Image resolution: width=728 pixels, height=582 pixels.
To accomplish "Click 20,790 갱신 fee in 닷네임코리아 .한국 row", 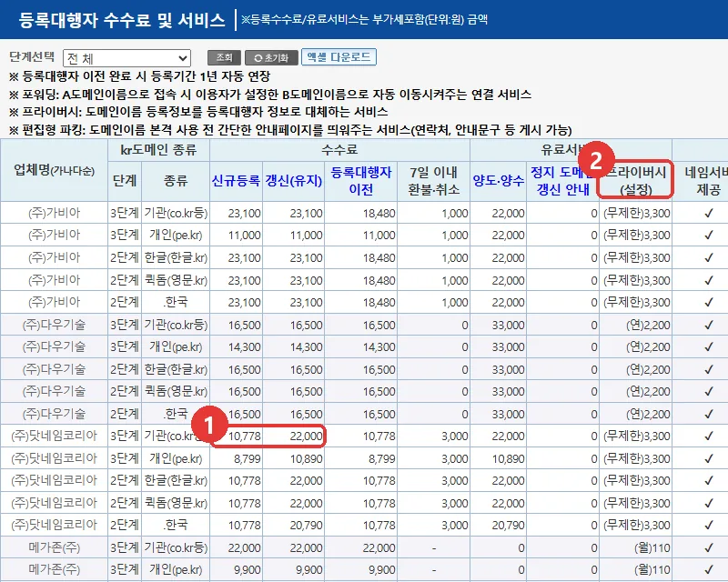I will click(306, 526).
